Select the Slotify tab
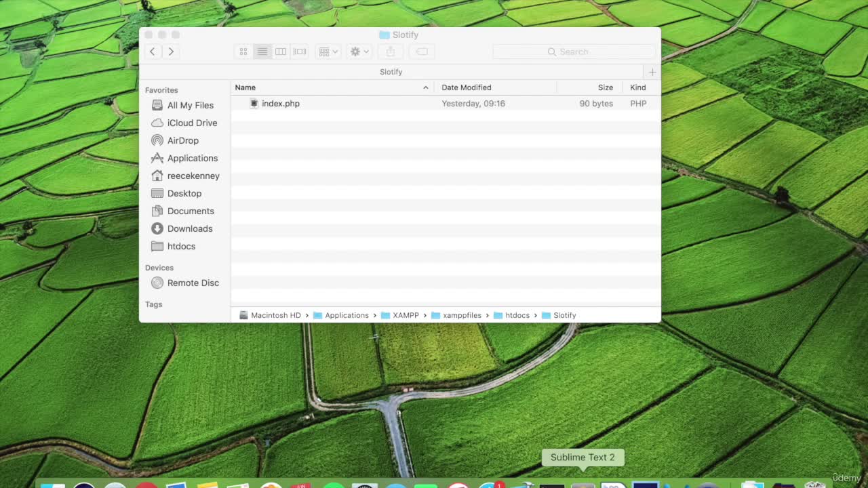Viewport: 868px width, 488px height. 391,72
